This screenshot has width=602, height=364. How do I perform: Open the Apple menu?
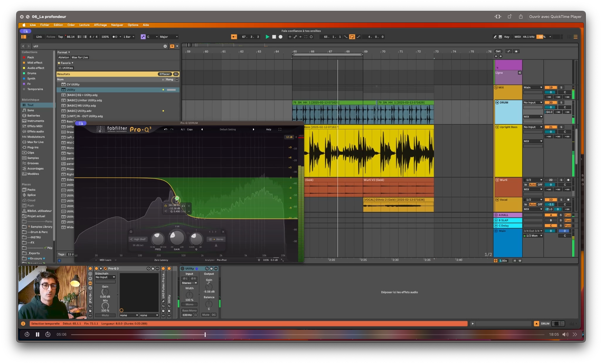(24, 25)
